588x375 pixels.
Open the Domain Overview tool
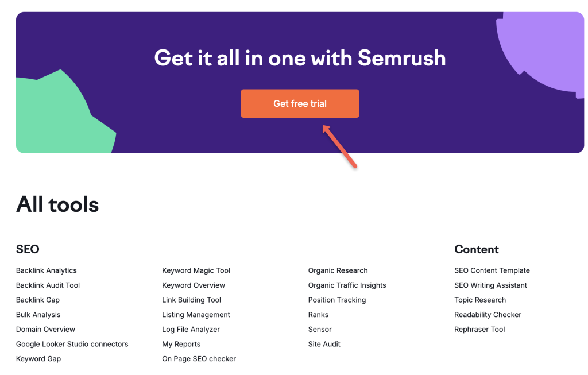click(45, 329)
